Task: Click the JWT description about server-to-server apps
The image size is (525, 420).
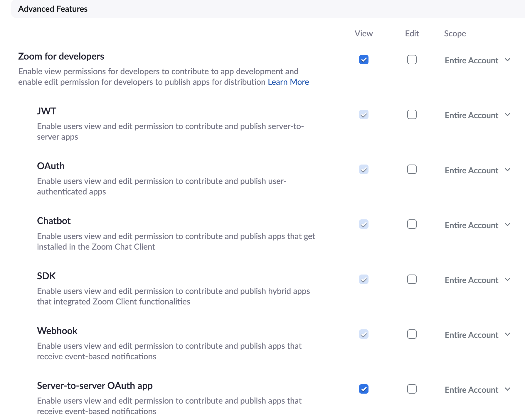Action: pos(170,131)
